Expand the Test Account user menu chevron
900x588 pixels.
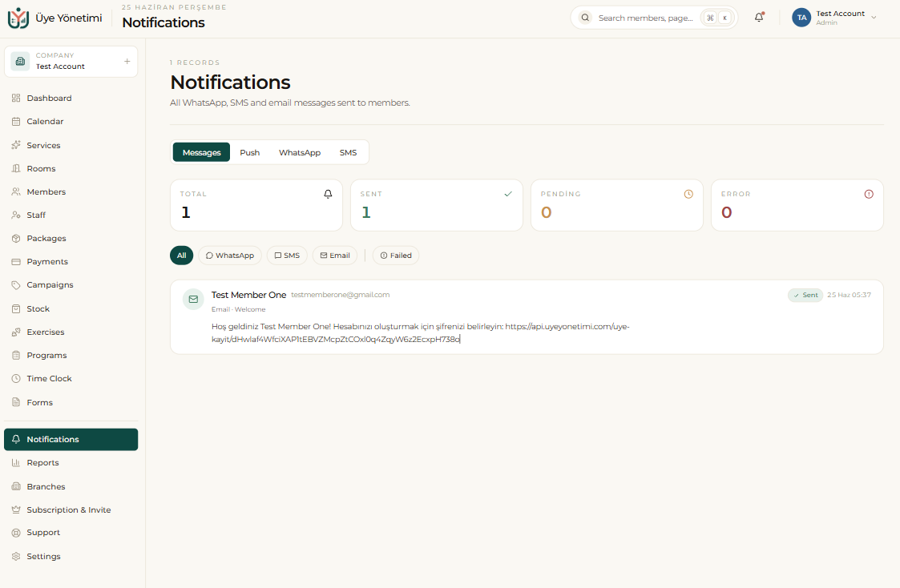874,18
